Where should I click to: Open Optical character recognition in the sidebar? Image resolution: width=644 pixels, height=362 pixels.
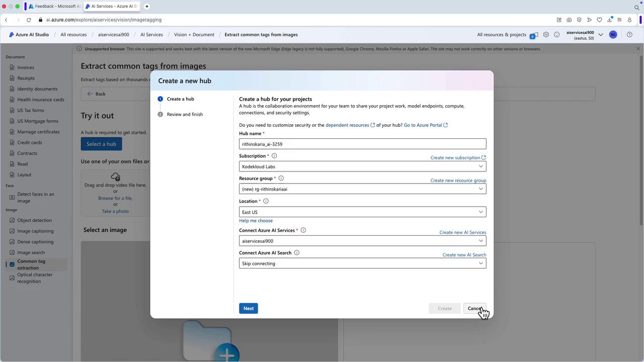35,278
